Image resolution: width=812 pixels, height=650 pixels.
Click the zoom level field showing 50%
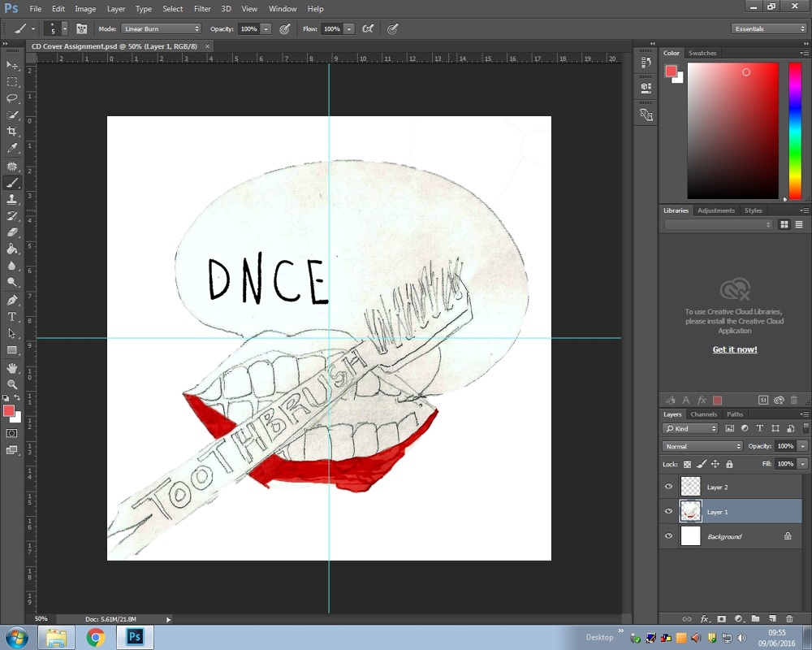click(x=41, y=619)
